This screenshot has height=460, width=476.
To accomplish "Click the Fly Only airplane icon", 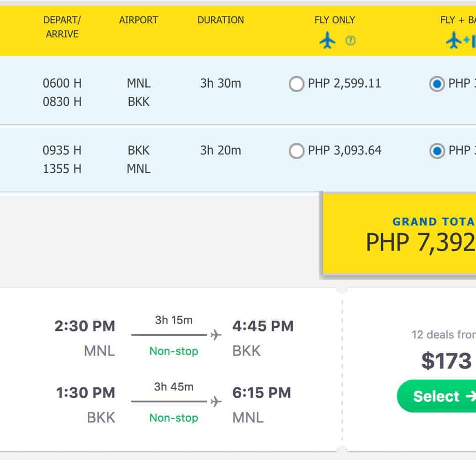I will click(x=327, y=41).
